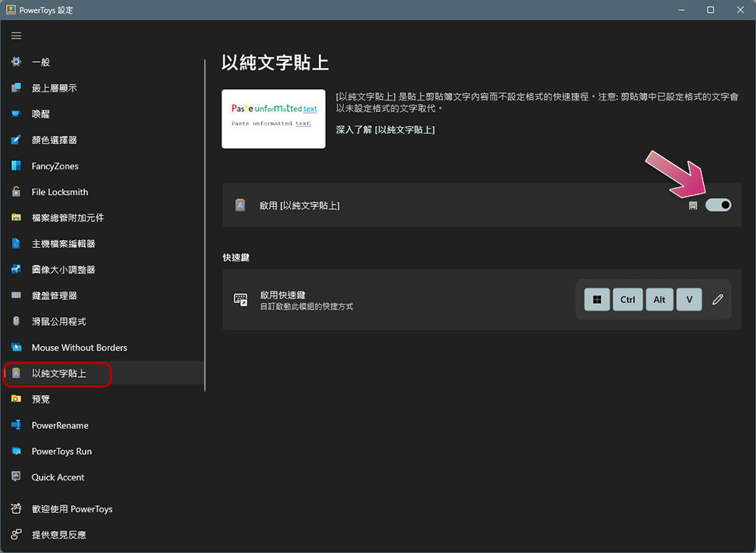
Task: Click the File Locksmith padlock icon
Action: [x=16, y=192]
